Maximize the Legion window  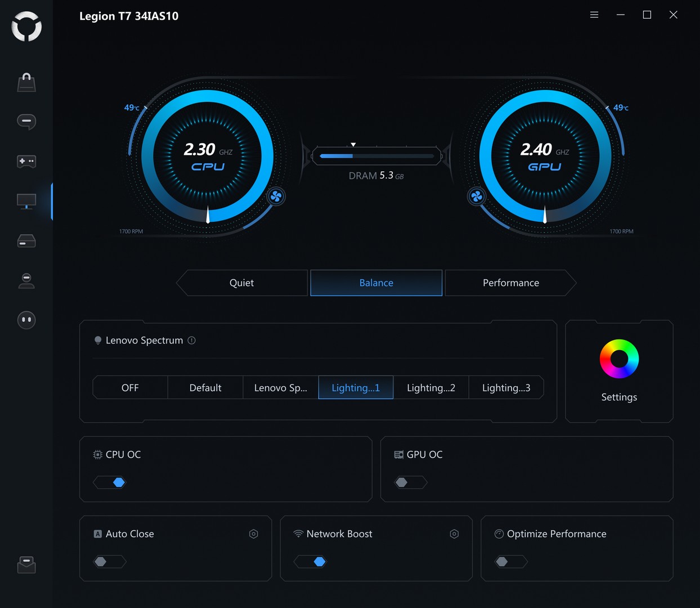(647, 15)
